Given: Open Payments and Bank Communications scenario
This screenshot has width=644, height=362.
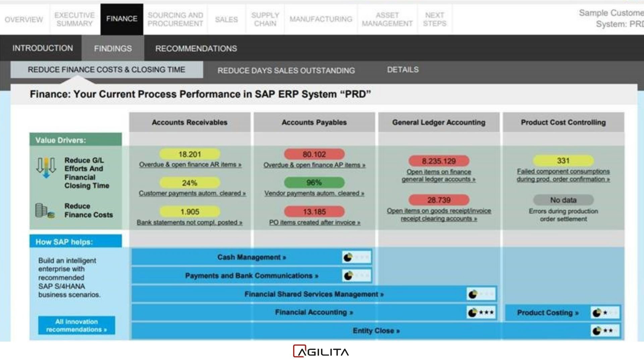Looking at the screenshot, I should tap(252, 276).
